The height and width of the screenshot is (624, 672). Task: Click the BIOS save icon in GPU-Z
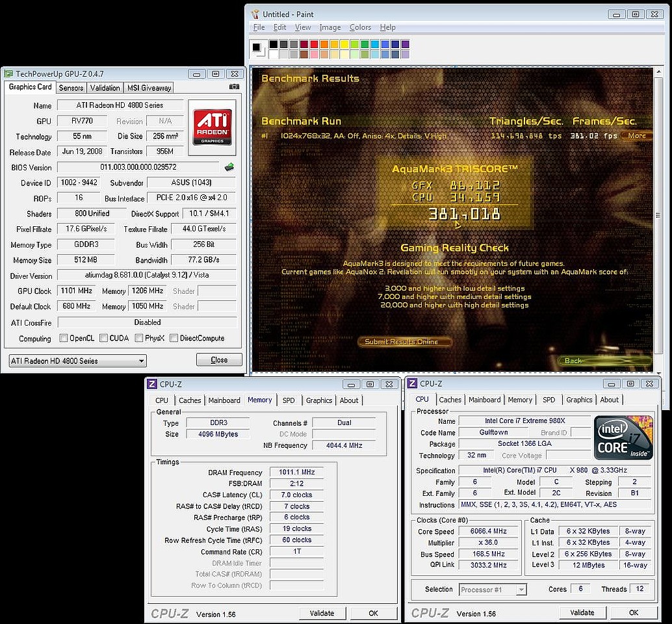229,167
